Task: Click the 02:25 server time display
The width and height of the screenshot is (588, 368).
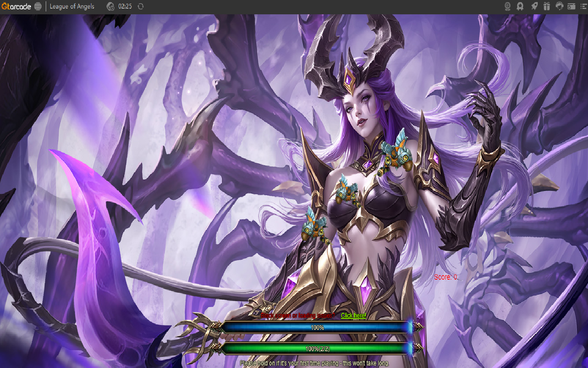Action: (x=125, y=7)
